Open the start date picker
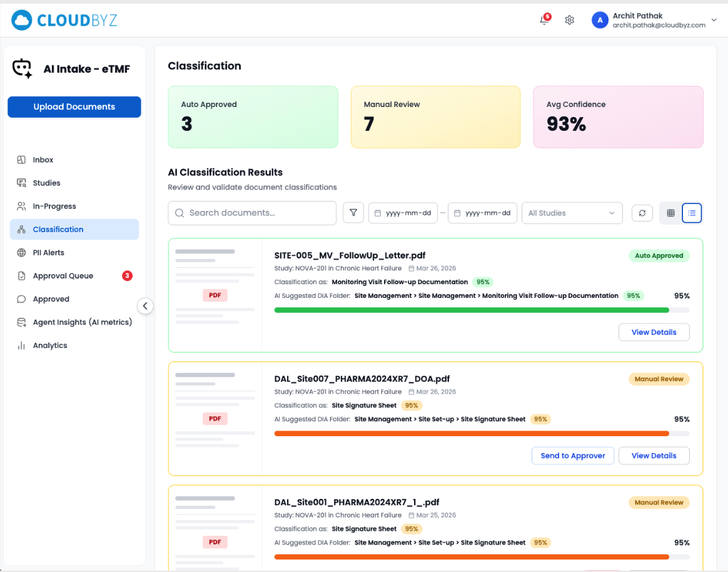Viewport: 728px width, 572px height. click(x=403, y=213)
